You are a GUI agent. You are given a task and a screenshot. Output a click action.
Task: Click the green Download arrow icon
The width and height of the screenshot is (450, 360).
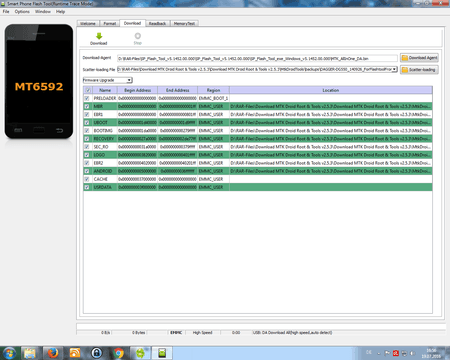tap(99, 36)
